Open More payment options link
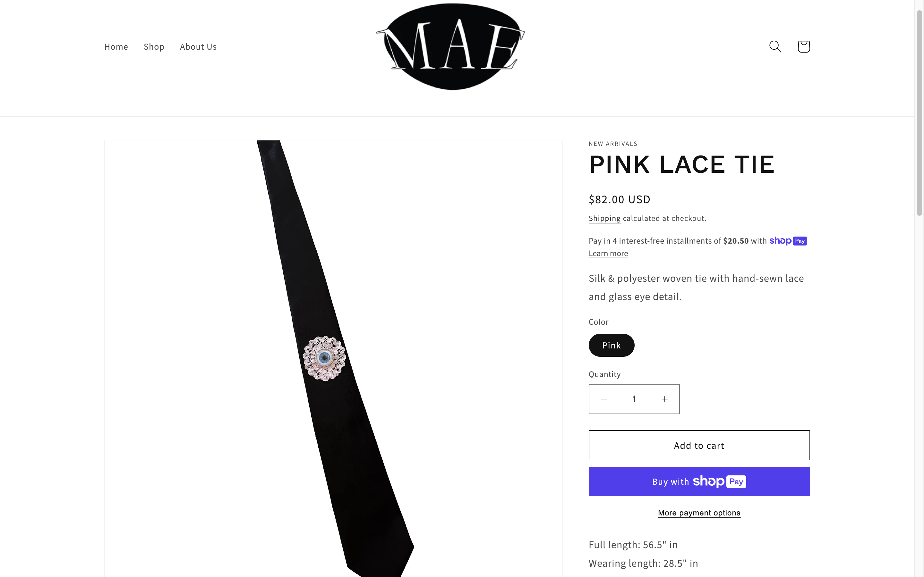 pyautogui.click(x=699, y=513)
